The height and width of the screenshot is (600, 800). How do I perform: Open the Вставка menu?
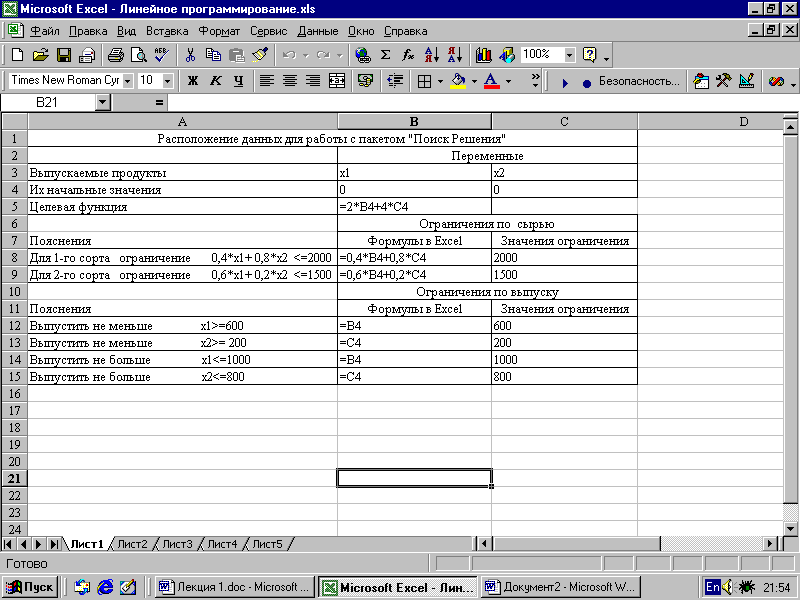[x=167, y=31]
